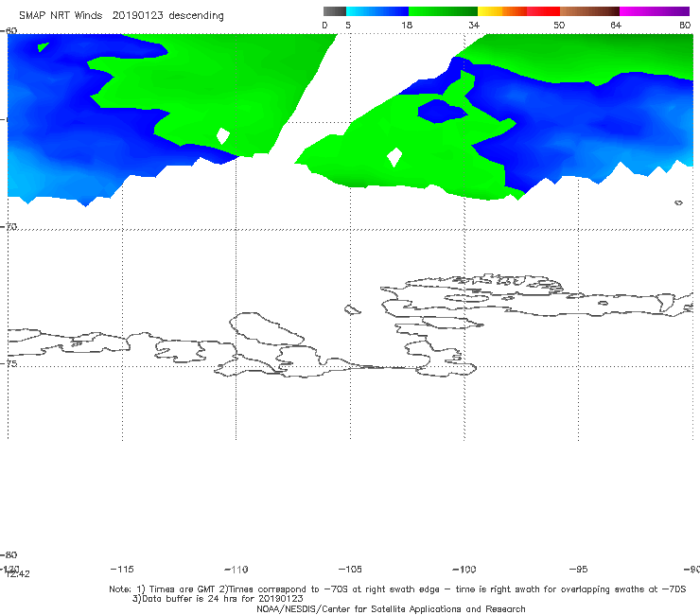
Task: Click the '-110' longitude axis label
Action: [236, 570]
